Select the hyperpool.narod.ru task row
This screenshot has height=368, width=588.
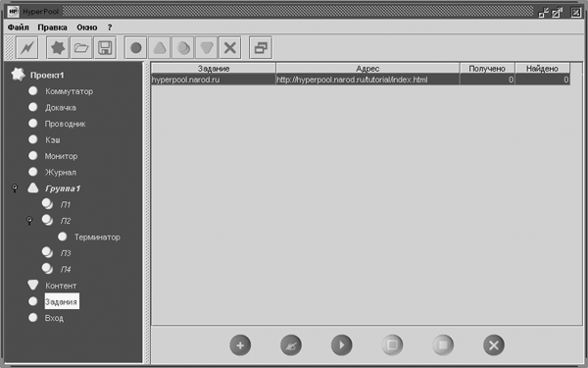point(361,79)
